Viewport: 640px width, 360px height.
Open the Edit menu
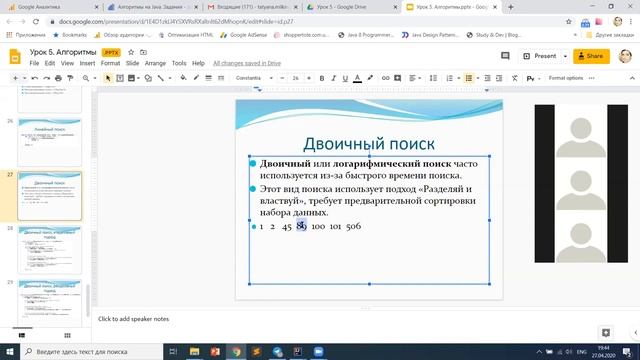pos(50,63)
